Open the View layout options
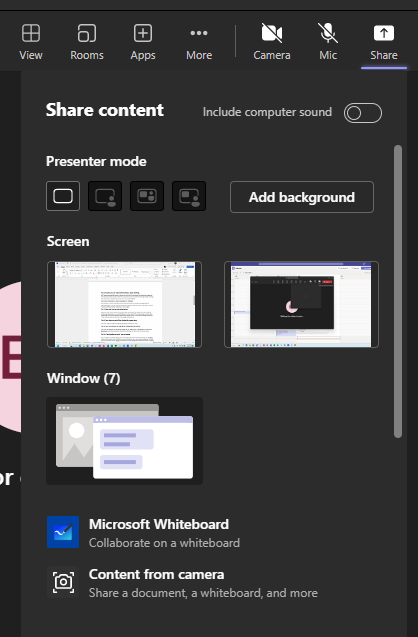The width and height of the screenshot is (418, 637). (31, 42)
